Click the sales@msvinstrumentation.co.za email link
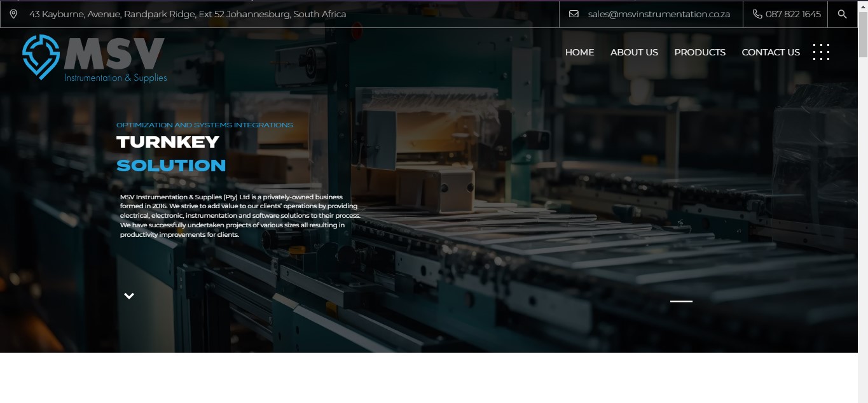 point(658,14)
